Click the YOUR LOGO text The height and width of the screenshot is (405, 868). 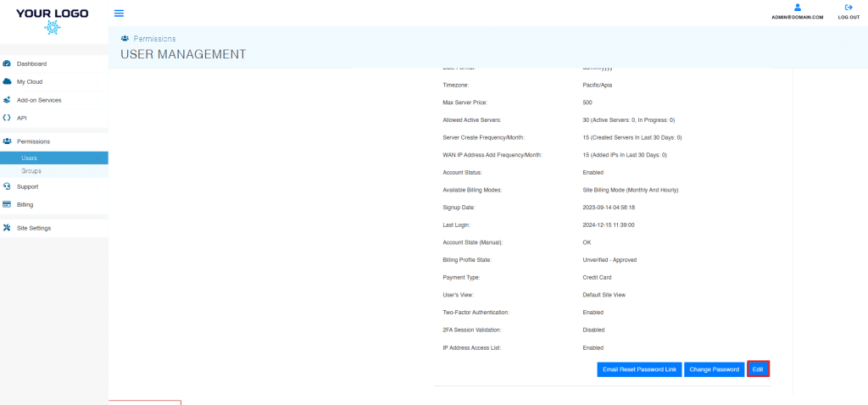(x=53, y=12)
